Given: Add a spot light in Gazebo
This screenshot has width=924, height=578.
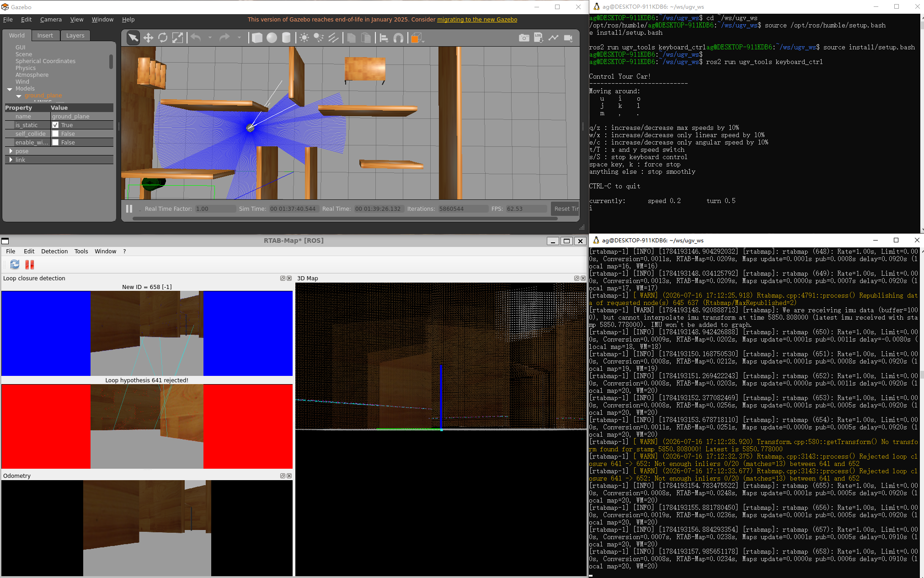Looking at the screenshot, I should coord(319,38).
